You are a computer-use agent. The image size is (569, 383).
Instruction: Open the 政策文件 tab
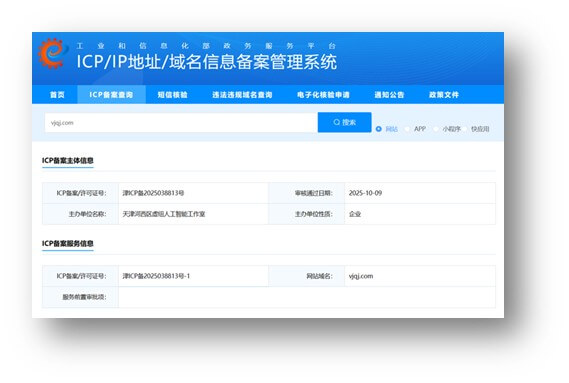(x=444, y=95)
